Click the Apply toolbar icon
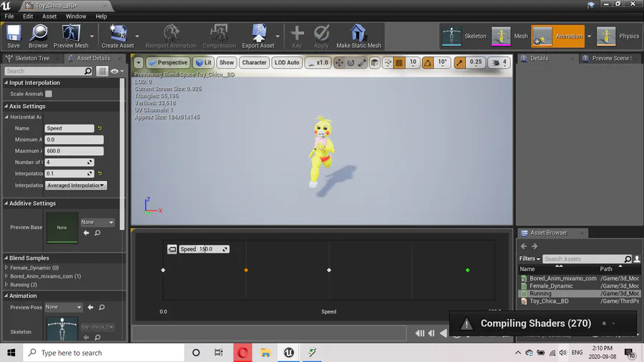 [x=321, y=36]
